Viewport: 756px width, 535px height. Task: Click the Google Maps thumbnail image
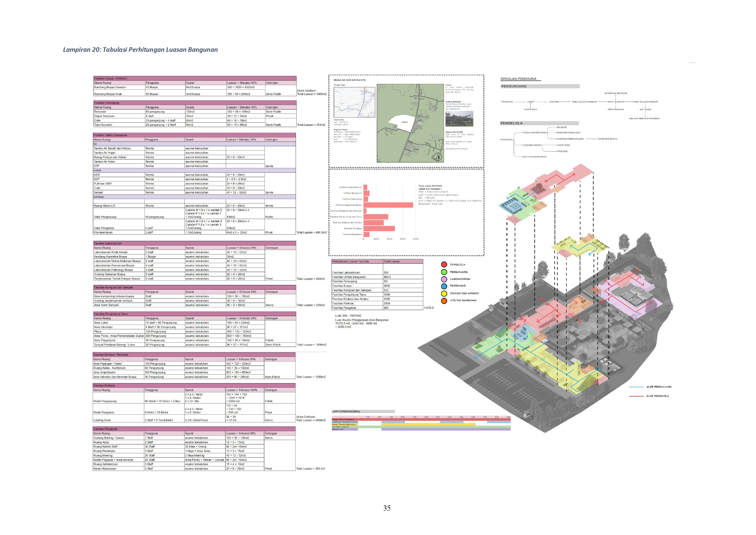tap(354, 102)
